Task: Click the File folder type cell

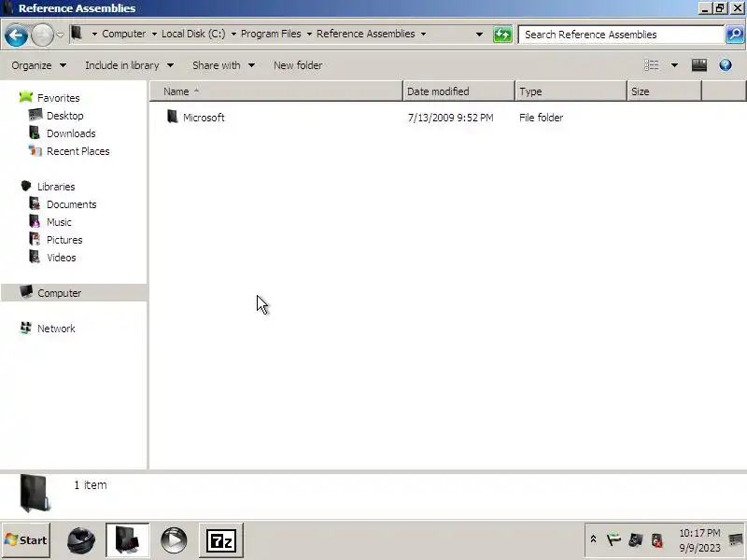Action: 541,118
